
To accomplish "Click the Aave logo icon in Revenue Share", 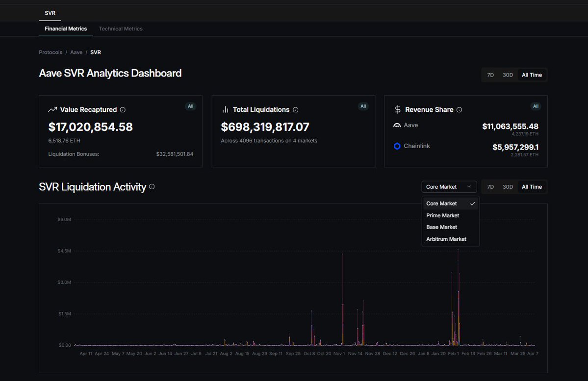I will pyautogui.click(x=397, y=126).
